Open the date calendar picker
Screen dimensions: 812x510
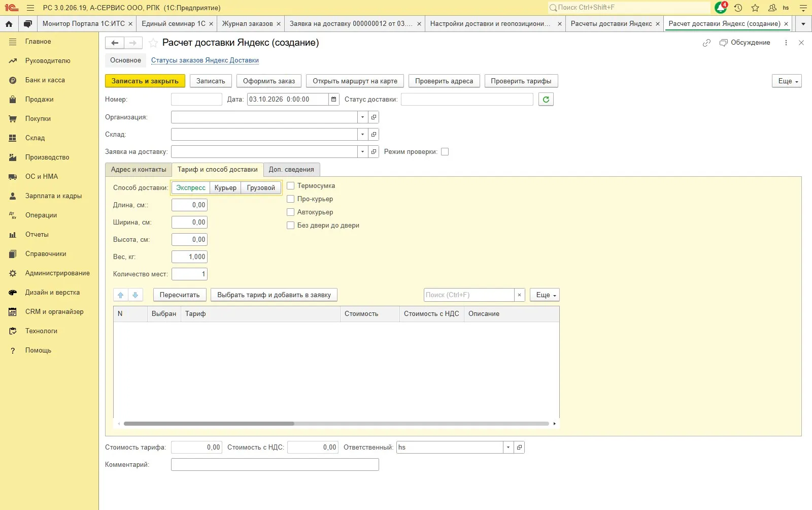[x=333, y=100]
